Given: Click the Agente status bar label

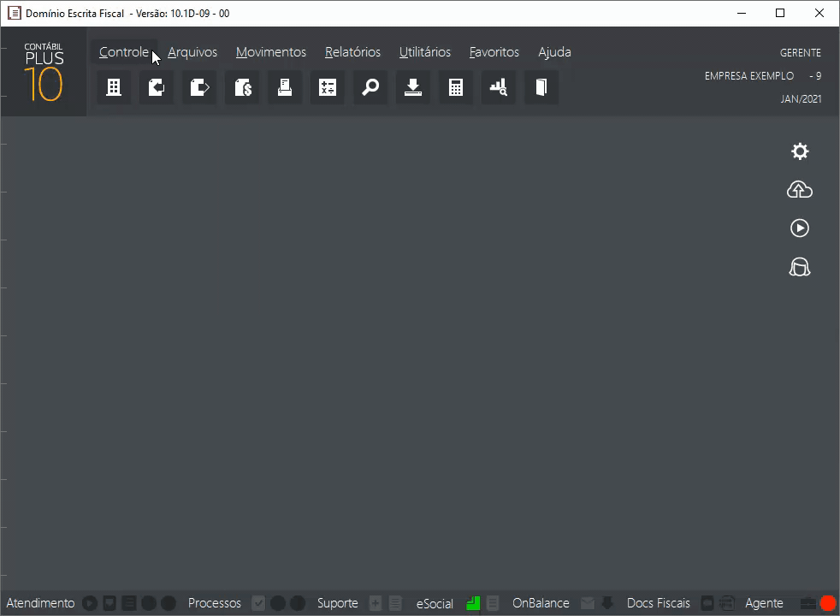Looking at the screenshot, I should pyautogui.click(x=764, y=604).
